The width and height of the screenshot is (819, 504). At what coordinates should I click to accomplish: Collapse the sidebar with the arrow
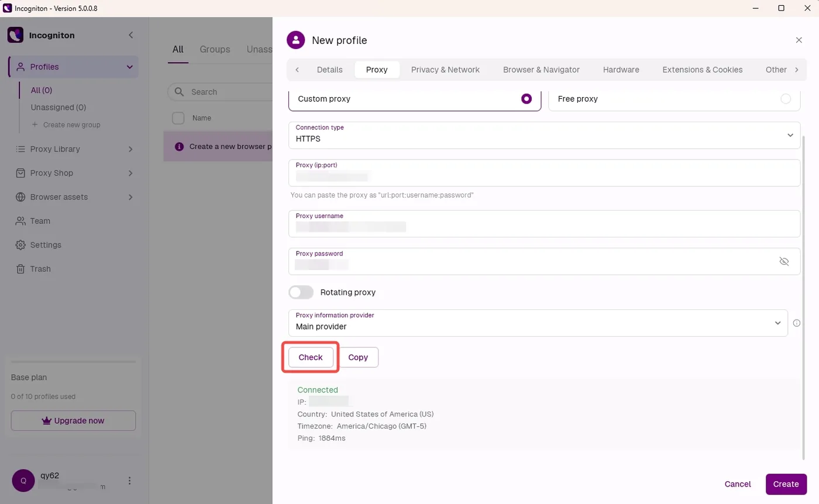(130, 35)
